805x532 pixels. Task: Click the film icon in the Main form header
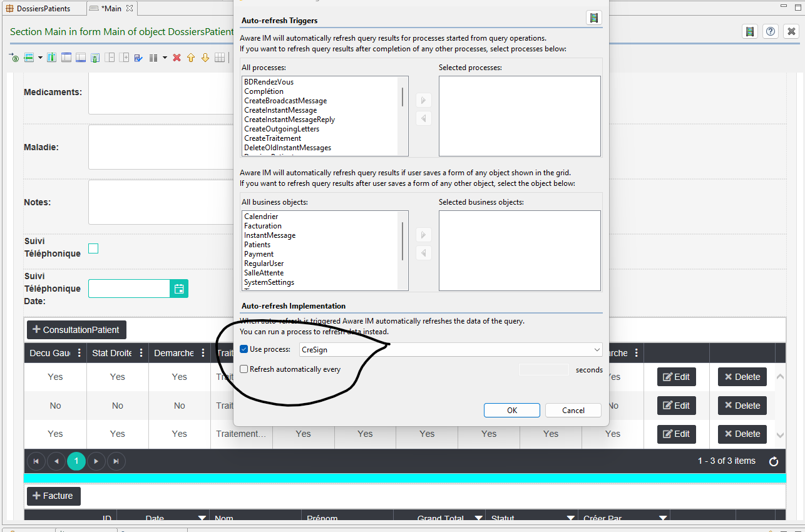(x=749, y=32)
